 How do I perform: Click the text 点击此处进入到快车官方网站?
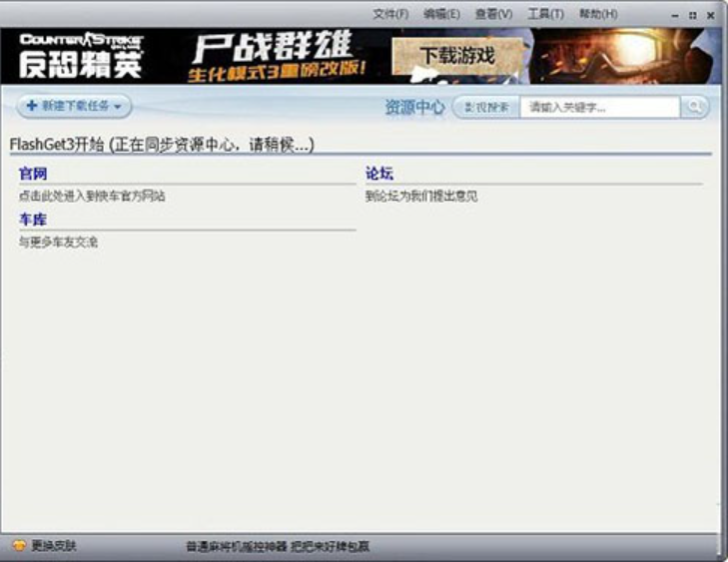pyautogui.click(x=92, y=196)
